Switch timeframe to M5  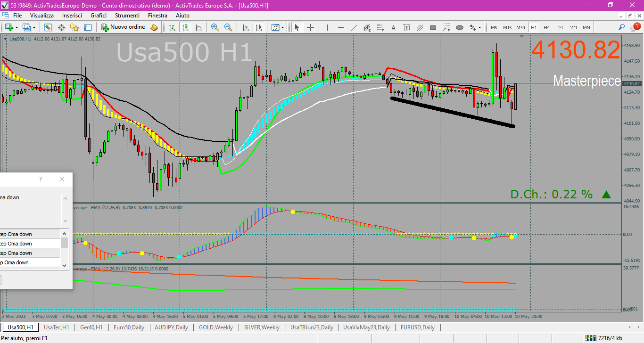[494, 27]
